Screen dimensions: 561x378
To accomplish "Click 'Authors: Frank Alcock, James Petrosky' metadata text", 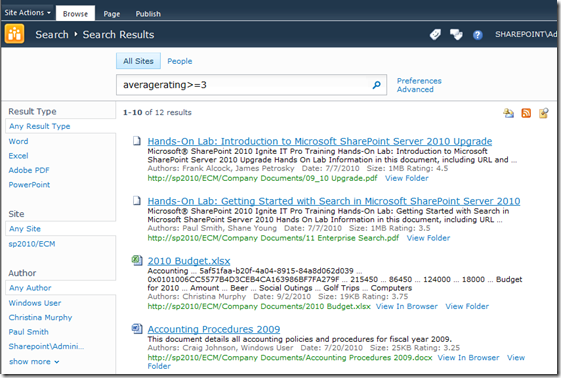I will click(221, 168).
